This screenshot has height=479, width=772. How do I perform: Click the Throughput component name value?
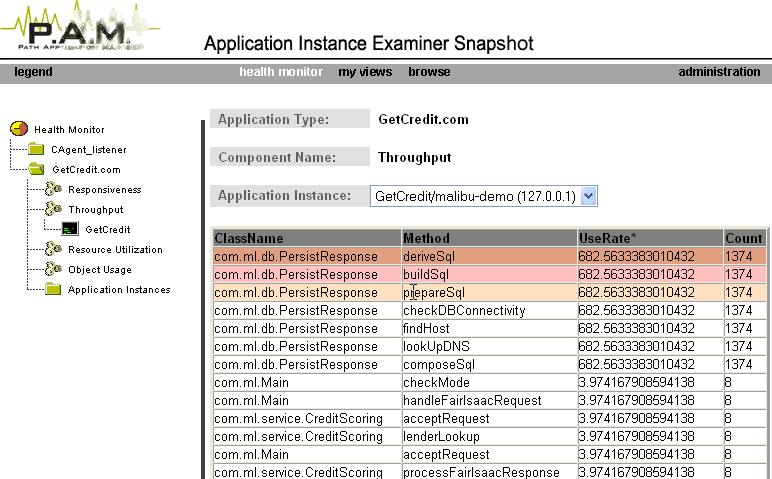(415, 158)
